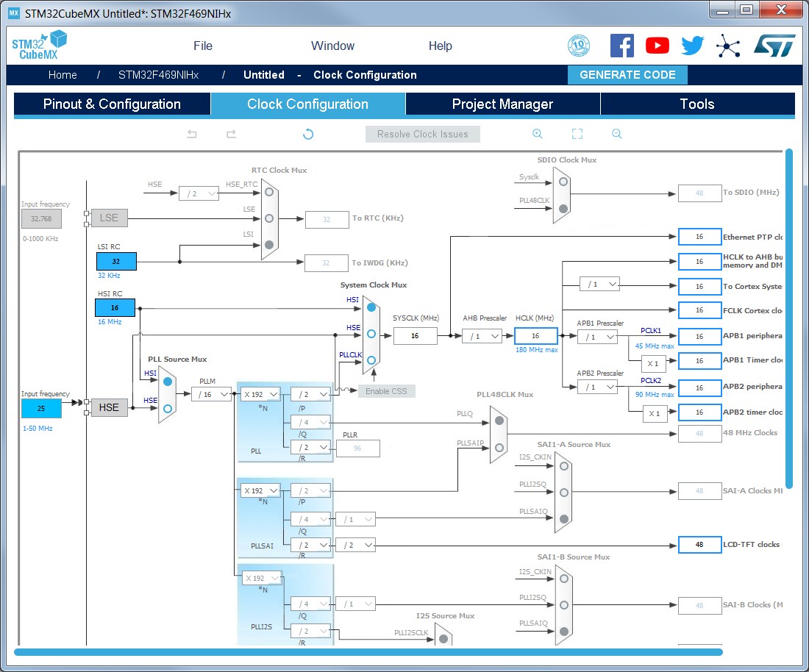Open the Twitter bird icon link
This screenshot has height=672, width=809.
click(x=692, y=46)
